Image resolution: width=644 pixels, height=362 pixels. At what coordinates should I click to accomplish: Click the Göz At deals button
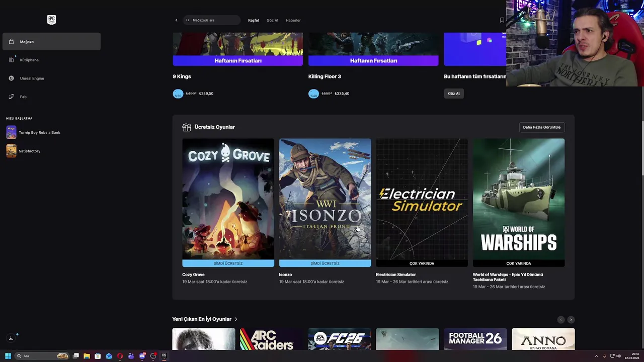(x=454, y=94)
